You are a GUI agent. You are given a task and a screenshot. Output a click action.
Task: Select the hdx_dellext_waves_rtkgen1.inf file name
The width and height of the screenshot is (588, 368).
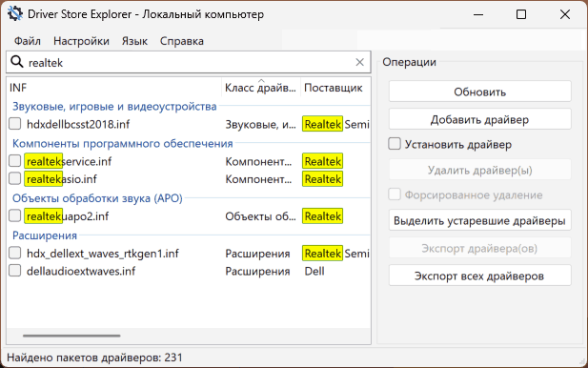coord(103,254)
